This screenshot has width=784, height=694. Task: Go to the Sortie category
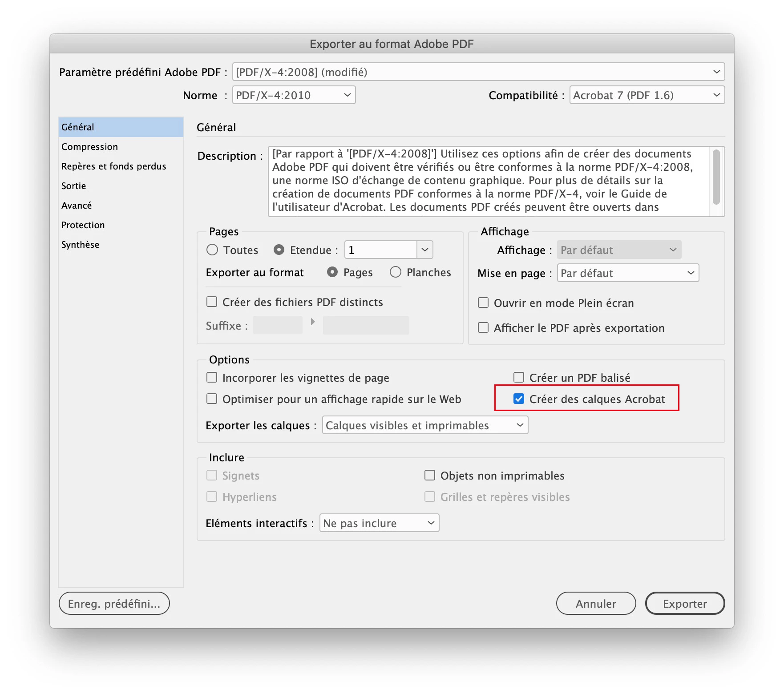tap(121, 186)
